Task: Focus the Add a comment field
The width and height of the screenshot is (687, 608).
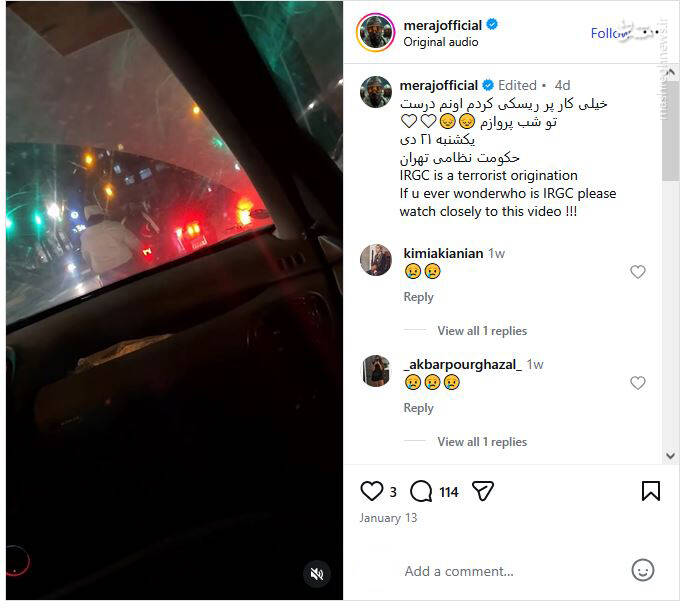Action: pos(459,571)
